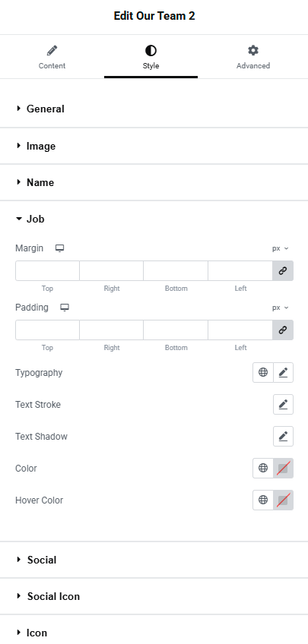Toggle the Margin link values chain button

click(x=283, y=271)
